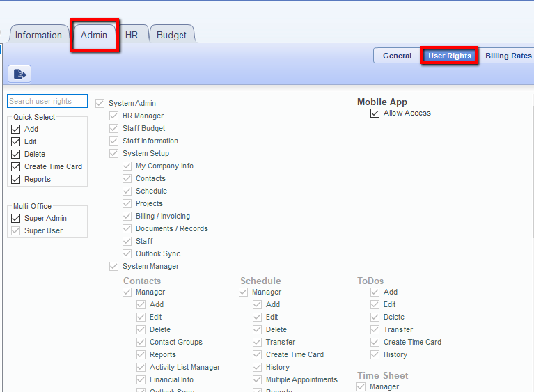Toggle the System Setup checkbox
Image resolution: width=534 pixels, height=392 pixels.
coord(113,154)
